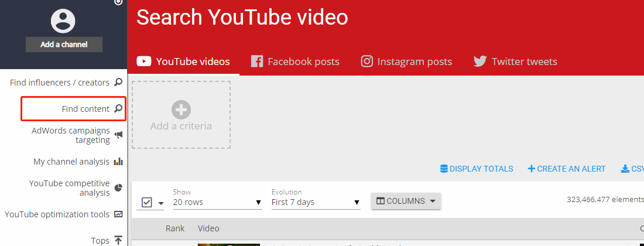This screenshot has height=246, width=644.
Task: Click the Video column header
Action: pyautogui.click(x=208, y=228)
